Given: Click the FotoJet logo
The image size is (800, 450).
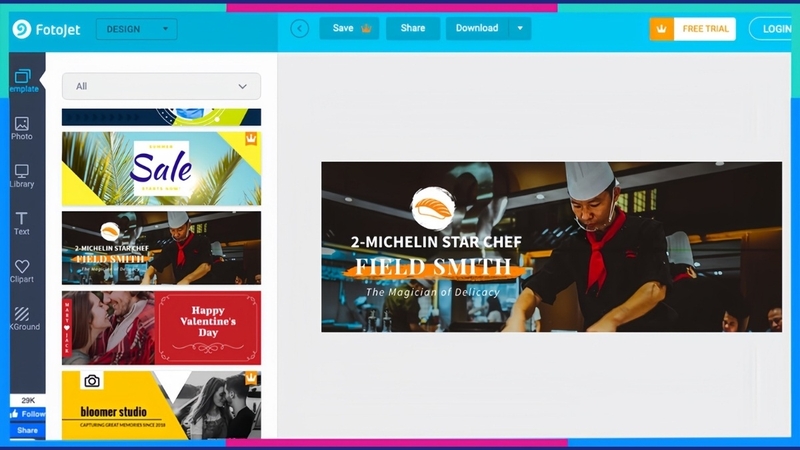Looking at the screenshot, I should coord(46,30).
